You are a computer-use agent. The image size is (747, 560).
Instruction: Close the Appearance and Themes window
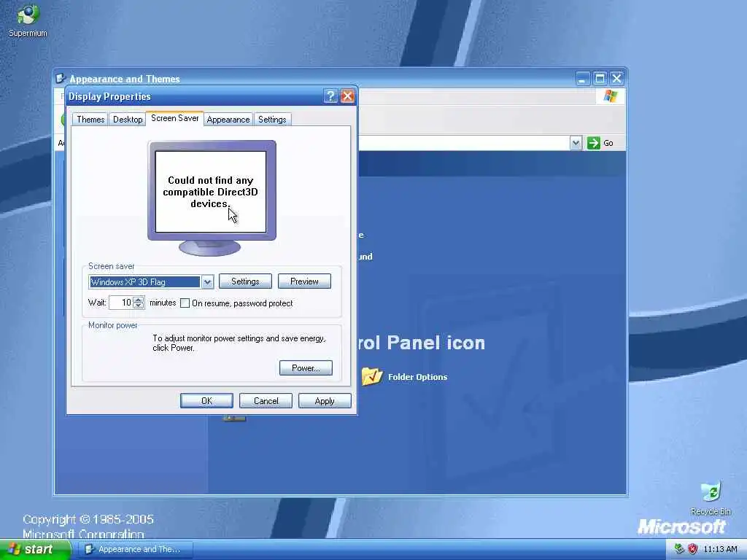617,78
